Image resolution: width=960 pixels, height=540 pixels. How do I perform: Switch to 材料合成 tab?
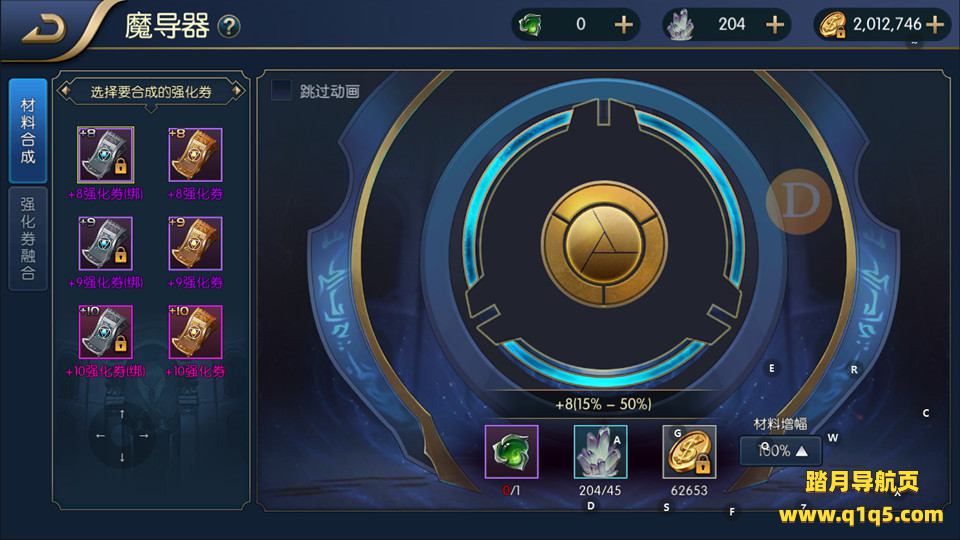(x=28, y=130)
